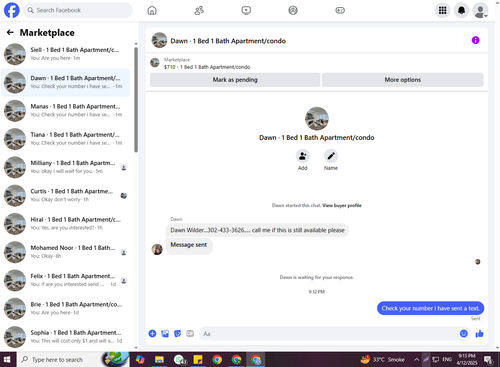Click the listing thumbnail in chat header

click(159, 40)
